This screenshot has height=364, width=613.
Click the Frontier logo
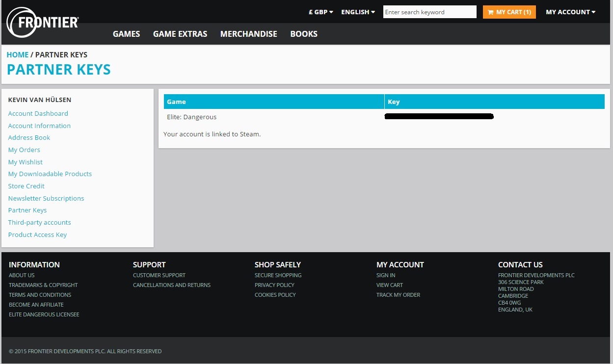(43, 23)
